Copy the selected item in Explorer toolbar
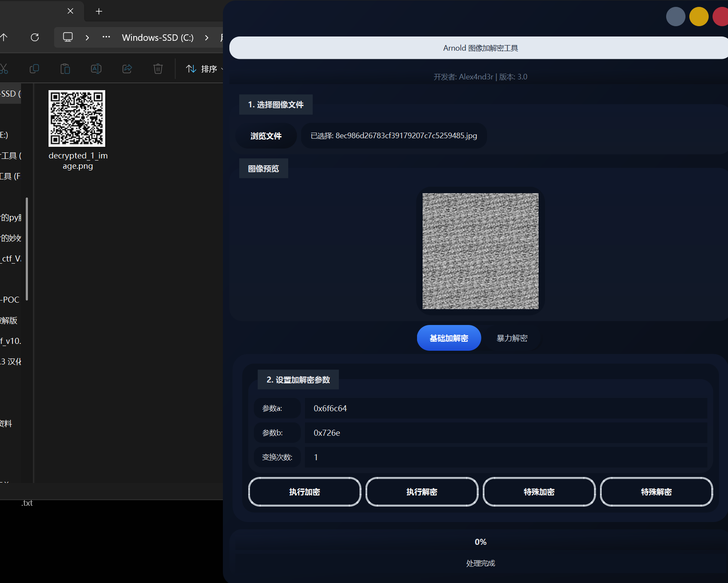Viewport: 728px width, 583px height. pos(34,69)
